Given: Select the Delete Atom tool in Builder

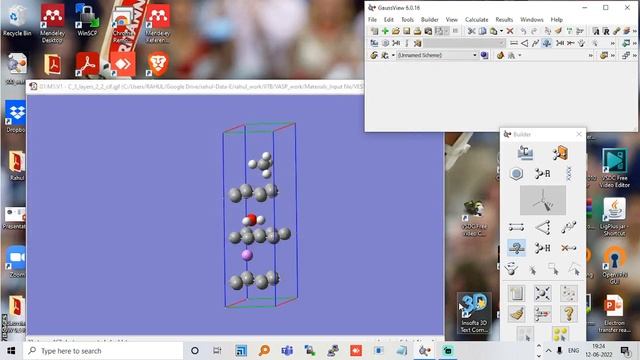Looking at the screenshot, I should click(x=569, y=248).
